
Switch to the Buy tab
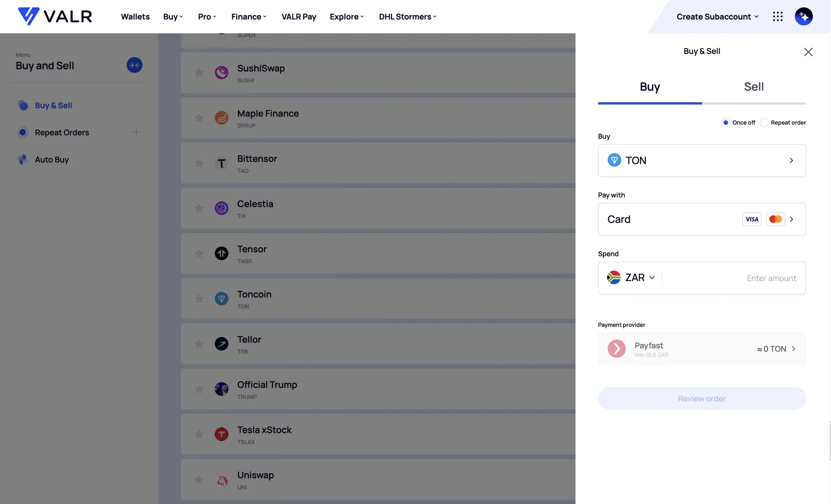(650, 87)
